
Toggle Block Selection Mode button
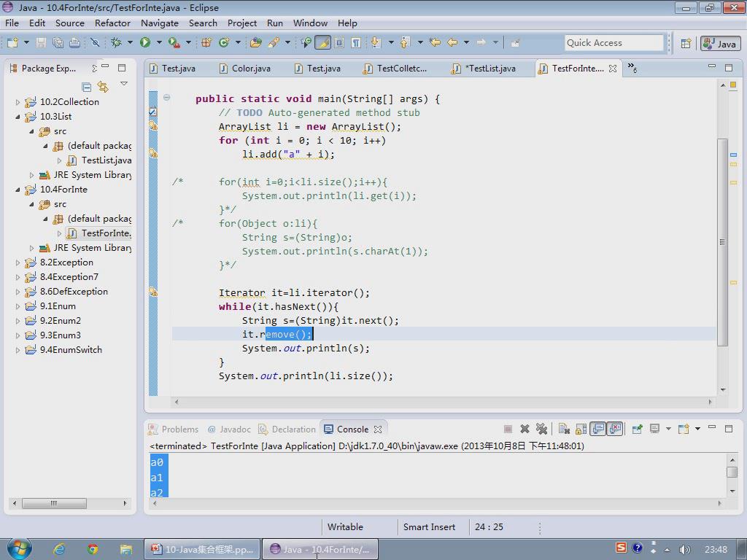coord(339,43)
